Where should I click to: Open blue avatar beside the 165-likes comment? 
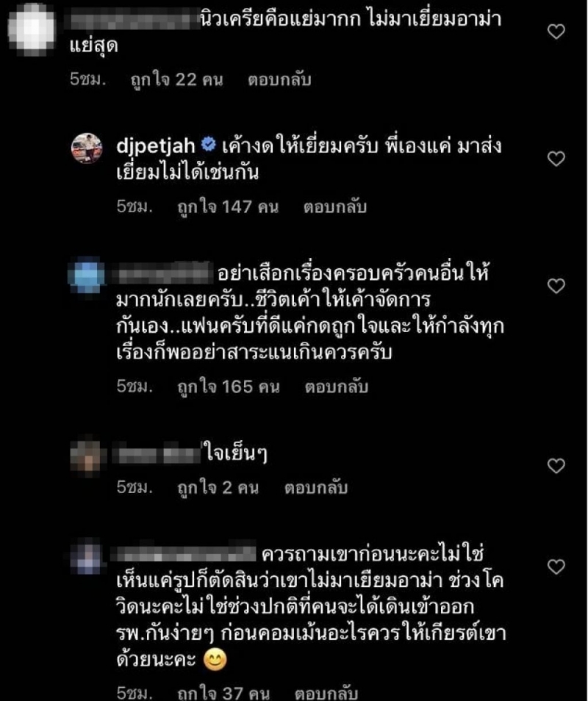pos(86,275)
